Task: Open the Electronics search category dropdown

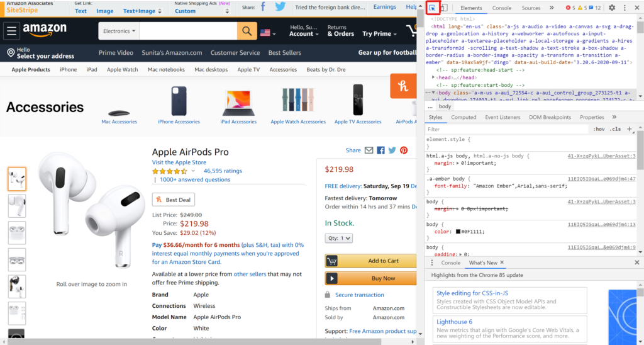Action: pyautogui.click(x=119, y=31)
